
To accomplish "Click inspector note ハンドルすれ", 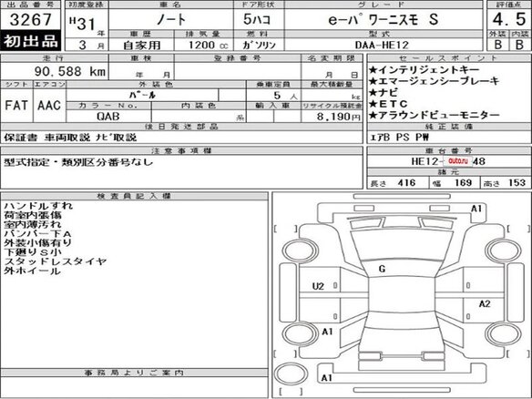I will pos(38,206).
